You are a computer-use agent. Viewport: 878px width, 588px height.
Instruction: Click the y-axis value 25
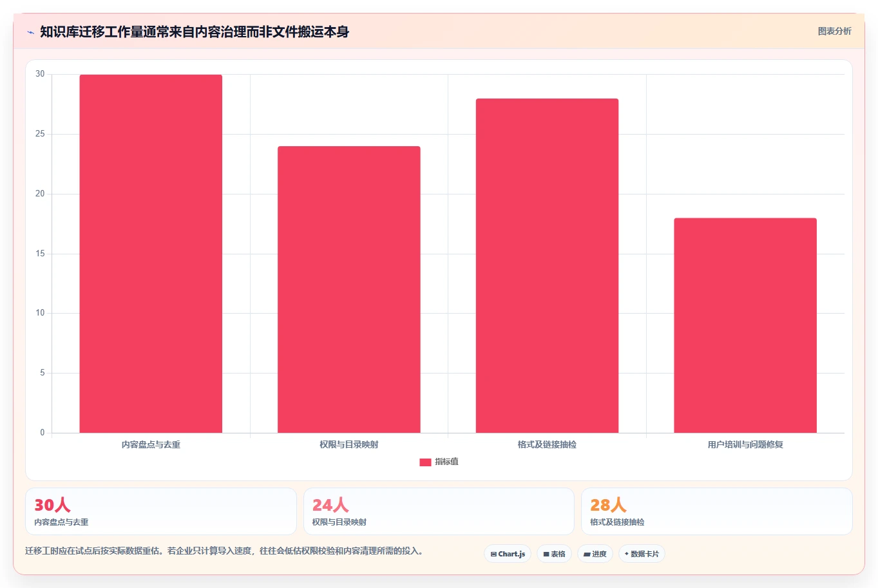pyautogui.click(x=41, y=134)
